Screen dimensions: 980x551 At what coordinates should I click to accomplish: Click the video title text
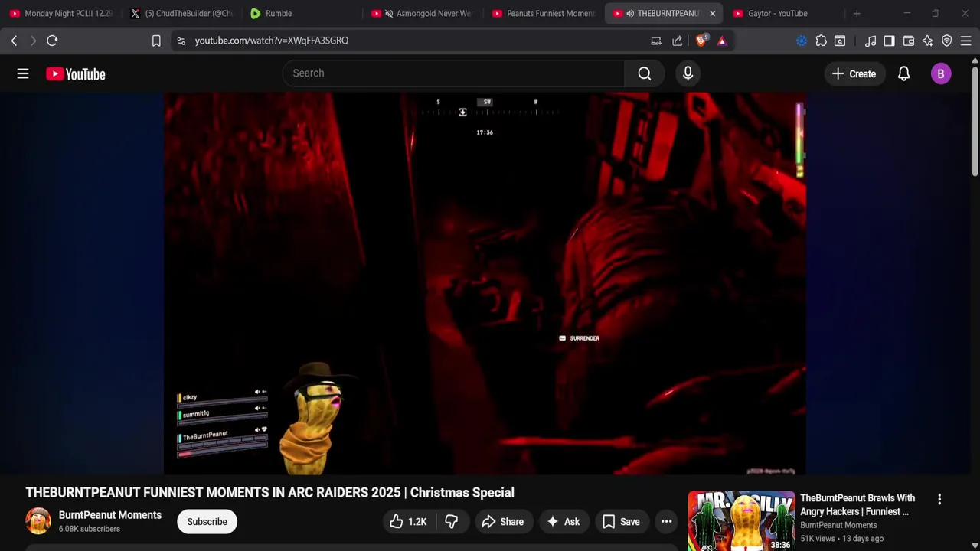[x=269, y=492]
